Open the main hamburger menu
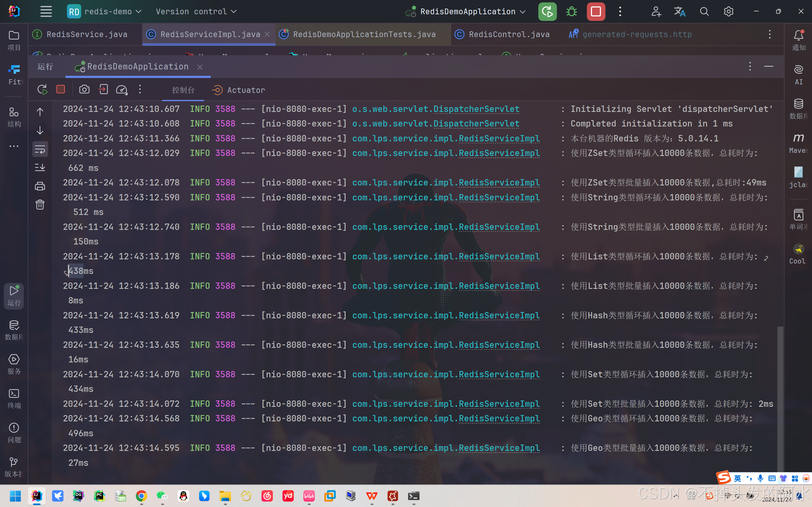 [46, 11]
